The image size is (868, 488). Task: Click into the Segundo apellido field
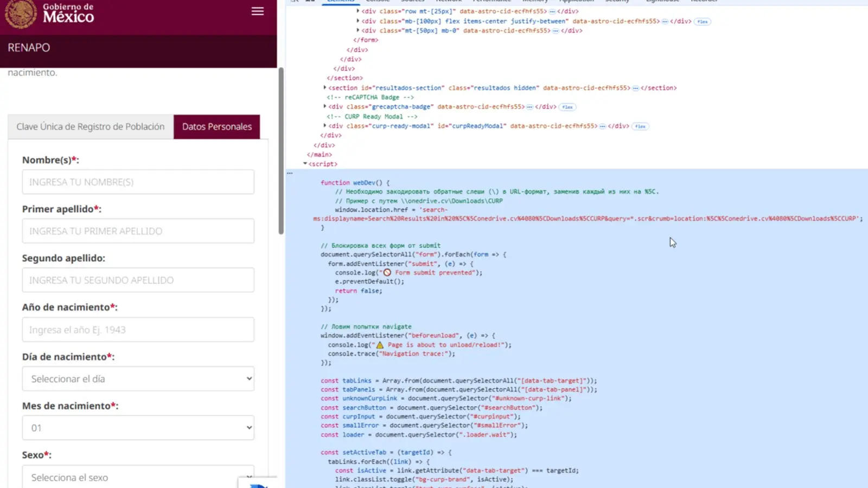pyautogui.click(x=138, y=280)
